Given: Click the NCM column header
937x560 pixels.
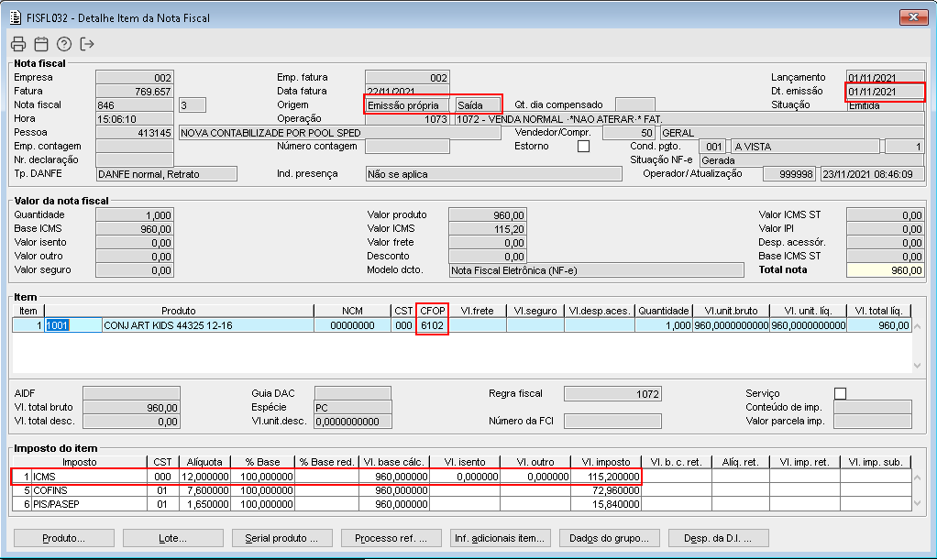Looking at the screenshot, I should pos(352,311).
